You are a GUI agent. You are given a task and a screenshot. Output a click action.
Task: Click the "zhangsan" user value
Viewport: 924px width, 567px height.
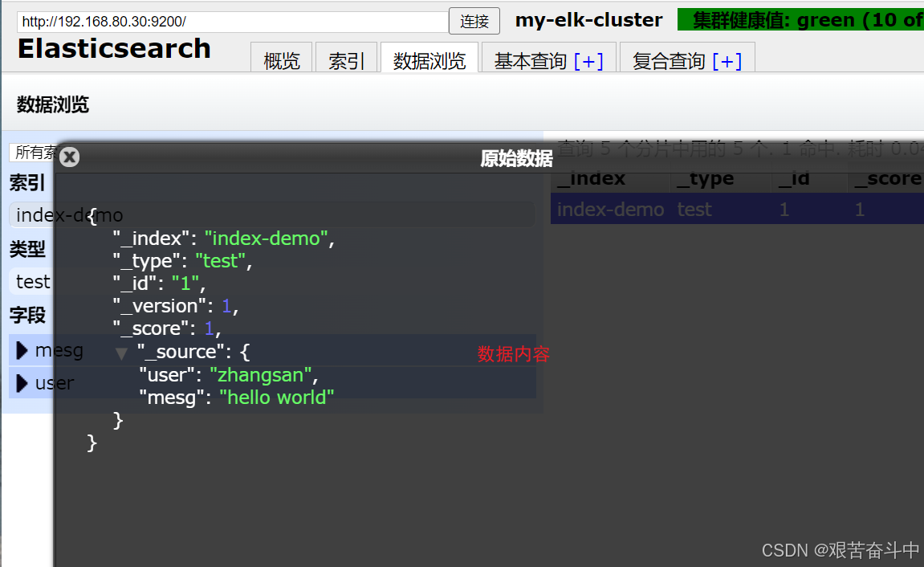[x=260, y=375]
